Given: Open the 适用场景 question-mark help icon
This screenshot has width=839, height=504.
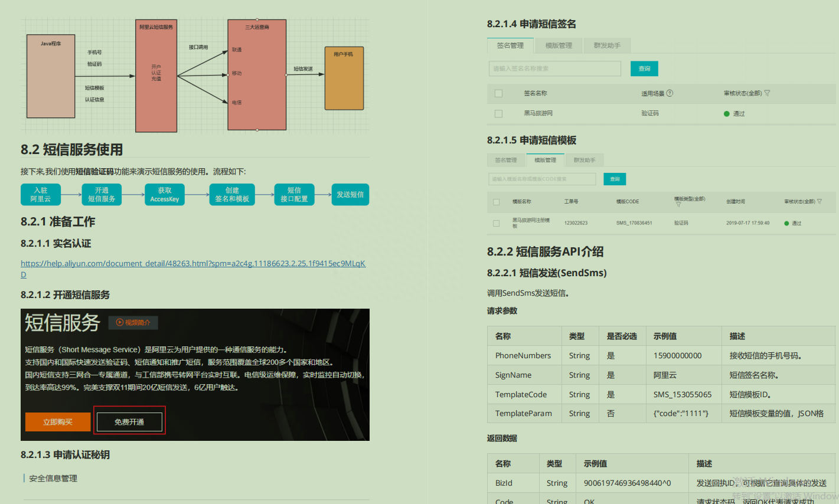Looking at the screenshot, I should pyautogui.click(x=668, y=93).
